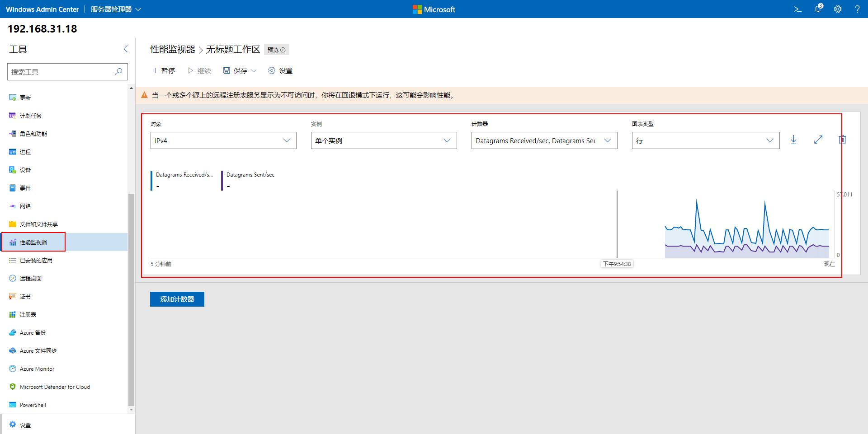Click the Datagrams Sent/sec legend item
868x434 pixels.
(x=249, y=180)
